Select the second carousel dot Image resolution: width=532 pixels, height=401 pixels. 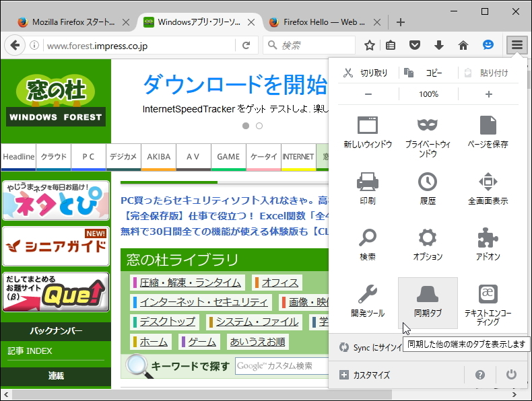[x=259, y=126]
